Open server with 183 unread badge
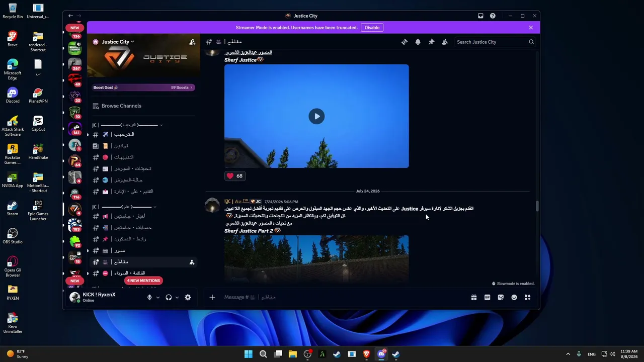Screen dimensions: 644x362 coord(75,225)
